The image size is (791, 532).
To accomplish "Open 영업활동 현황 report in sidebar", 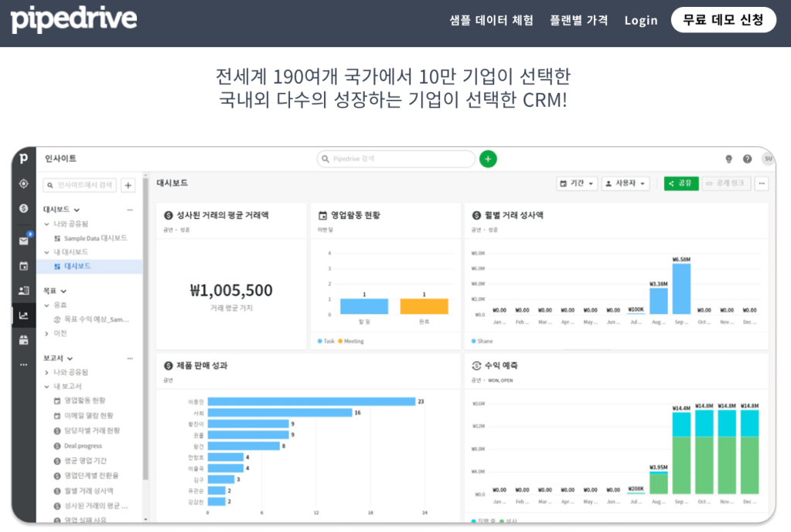I will click(80, 401).
